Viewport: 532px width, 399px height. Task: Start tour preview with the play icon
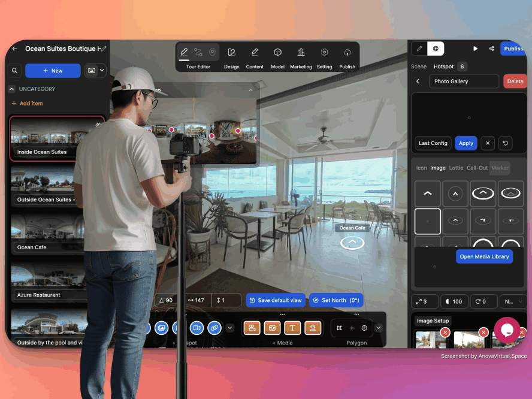(475, 49)
